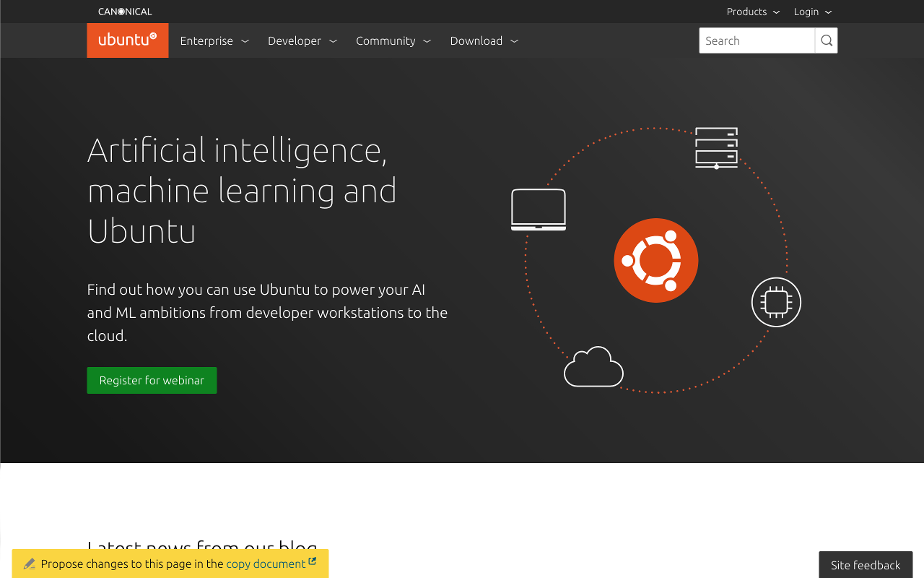Click the 'Find out how you can use Ubuntu' paragraph
Image resolution: width=924 pixels, height=578 pixels.
[267, 313]
